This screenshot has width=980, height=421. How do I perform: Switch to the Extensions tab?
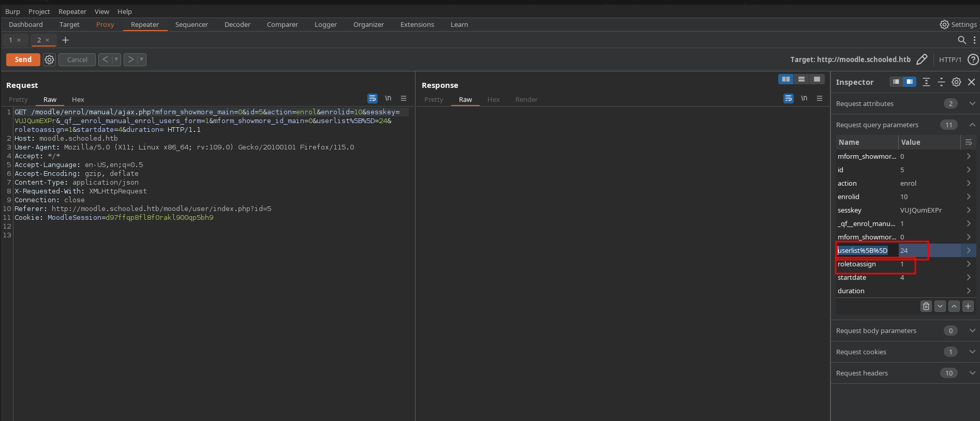417,24
